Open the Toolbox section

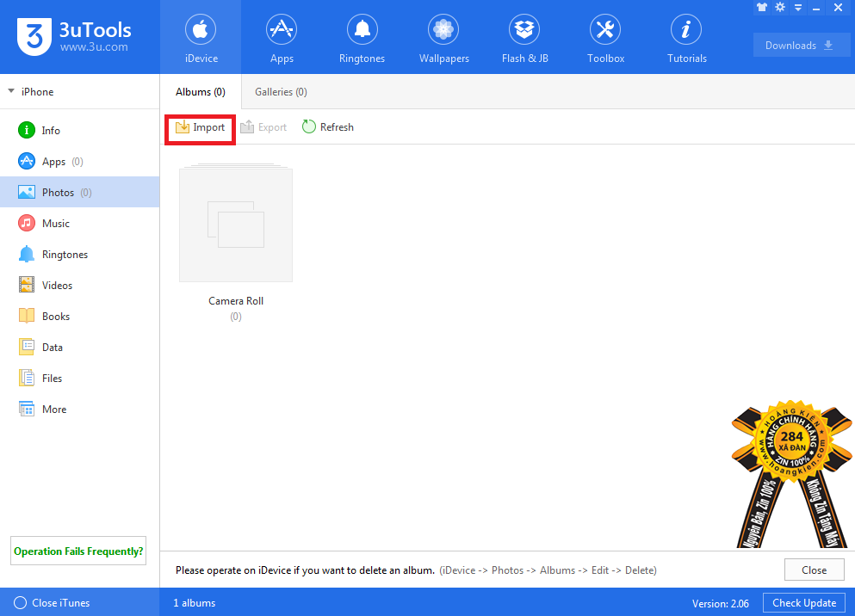click(x=605, y=37)
